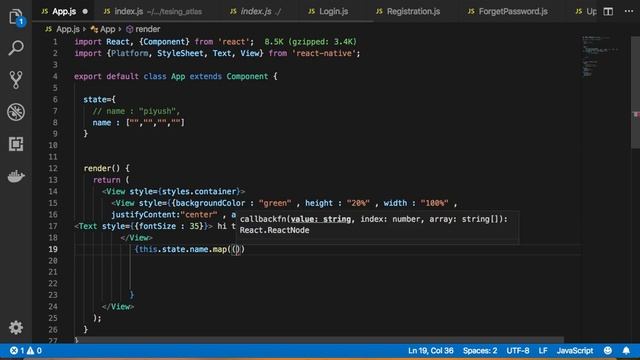
Task: Click "20%" height value
Action: pos(358,203)
